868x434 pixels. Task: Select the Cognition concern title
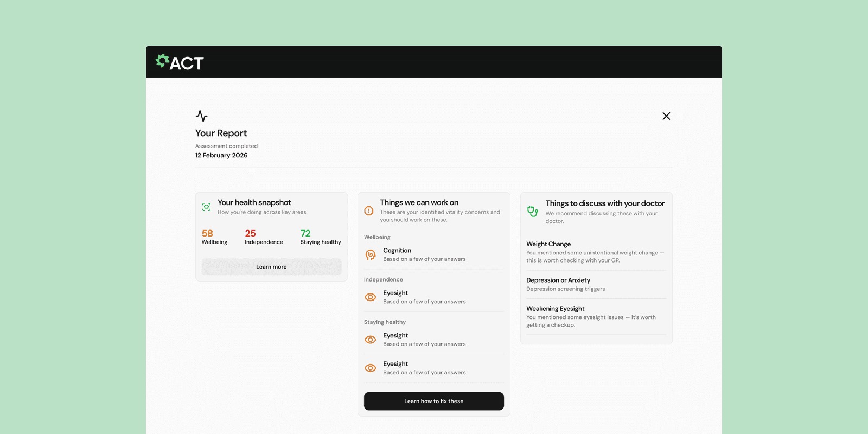coord(397,251)
